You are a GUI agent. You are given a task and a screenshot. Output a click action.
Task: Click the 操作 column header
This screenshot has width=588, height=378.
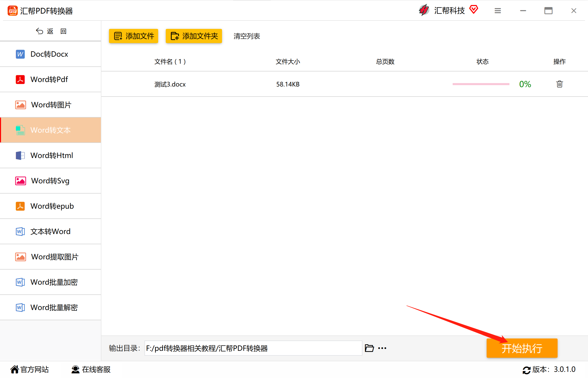560,62
